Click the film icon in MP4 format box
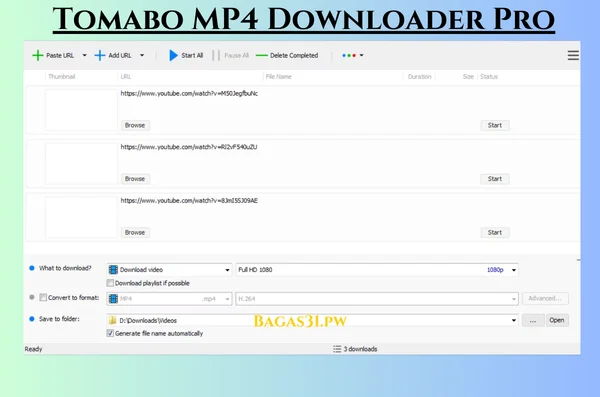600x397 pixels. point(113,299)
